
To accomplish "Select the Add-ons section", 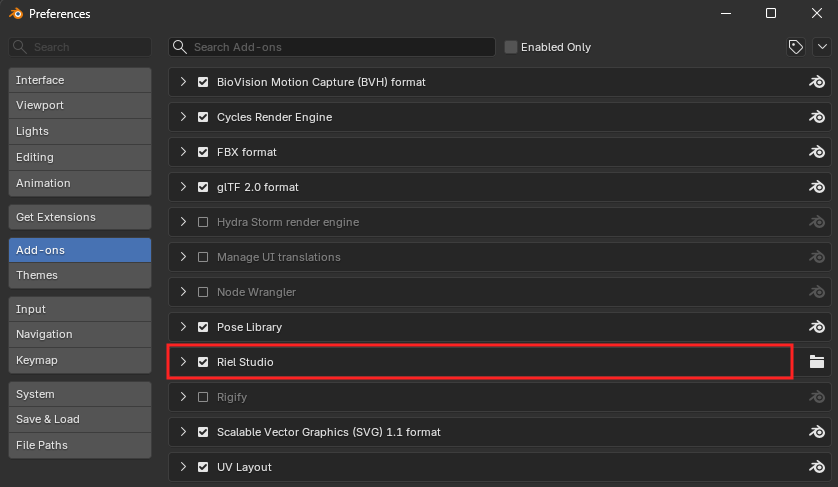I will point(80,250).
